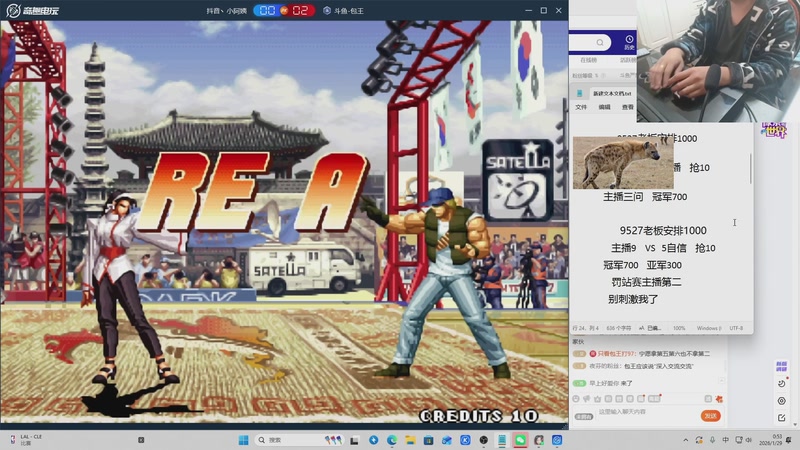Expand the system tray hidden icons chevron
Image resolution: width=800 pixels, height=450 pixels.
(x=686, y=440)
